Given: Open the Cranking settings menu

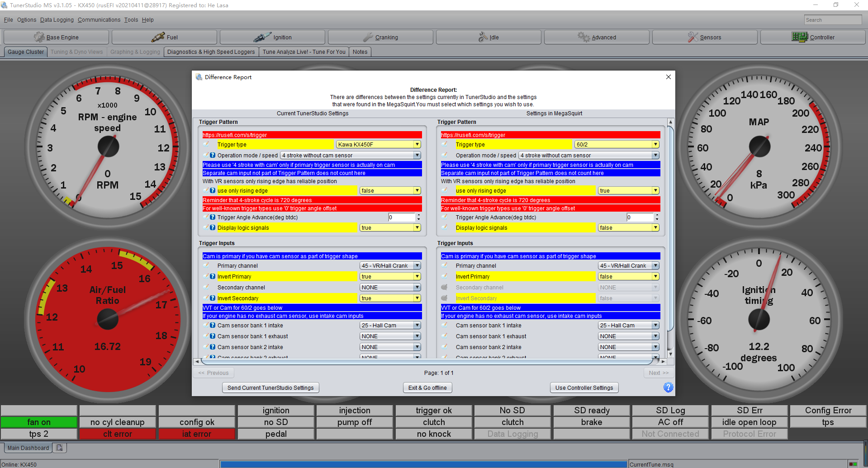Looking at the screenshot, I should (380, 37).
